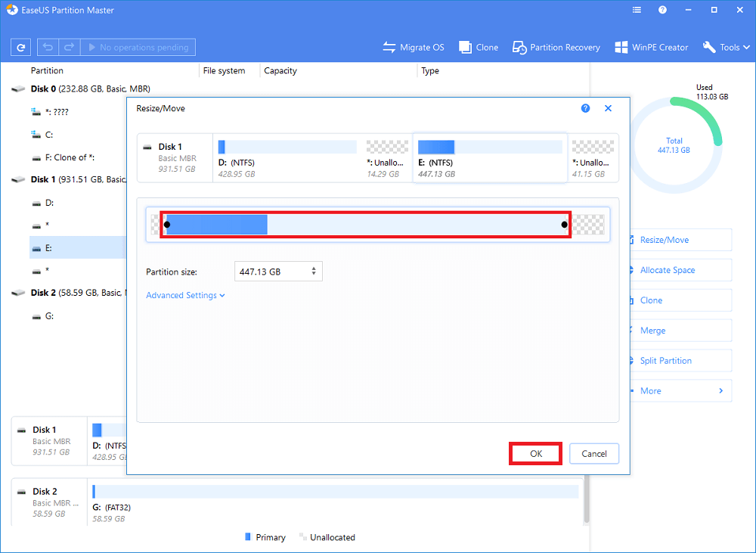Viewport: 756px width, 553px height.
Task: Click the Disk 1 drive icon in the partition list
Action: click(x=18, y=179)
